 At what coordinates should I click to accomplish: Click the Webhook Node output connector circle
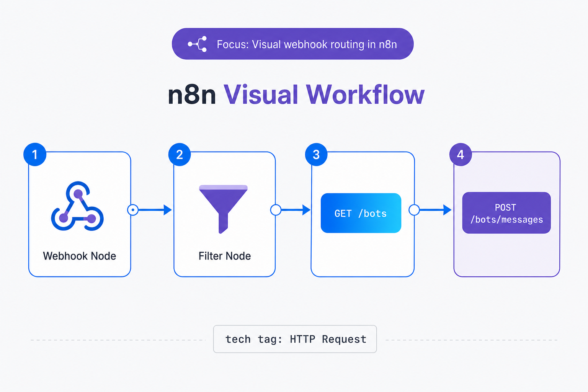point(133,210)
